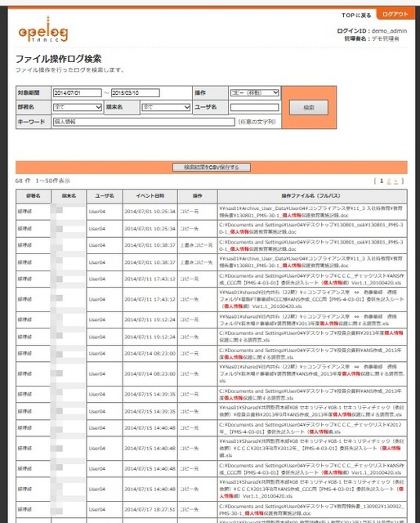Click the ユーザ名 column header
The width and height of the screenshot is (420, 523).
(x=105, y=196)
